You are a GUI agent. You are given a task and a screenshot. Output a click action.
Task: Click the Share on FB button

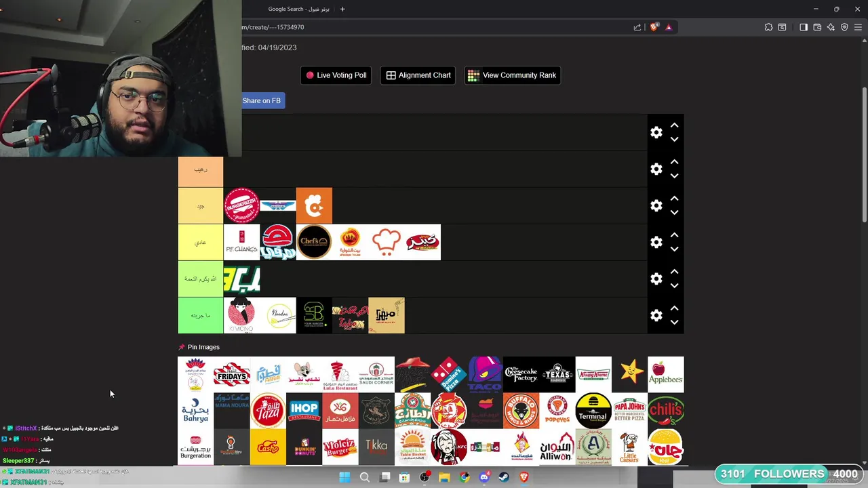coord(262,100)
